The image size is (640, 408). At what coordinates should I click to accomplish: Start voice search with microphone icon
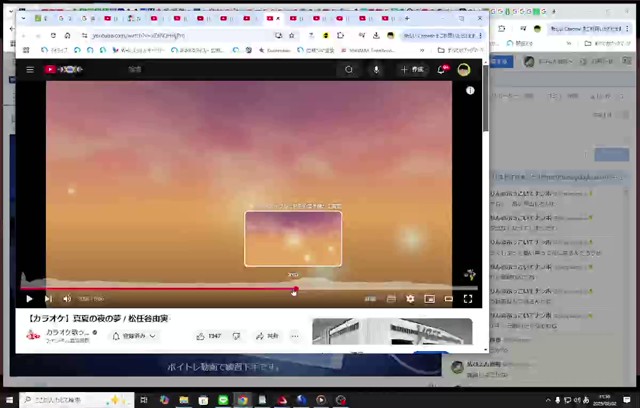(376, 70)
